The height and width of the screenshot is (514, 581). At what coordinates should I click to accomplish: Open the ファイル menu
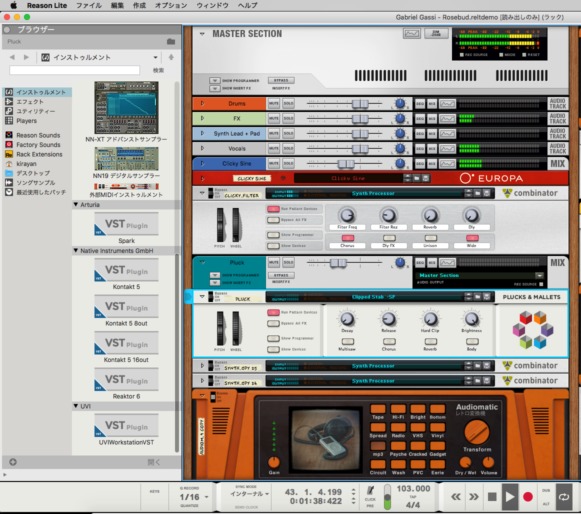[89, 6]
